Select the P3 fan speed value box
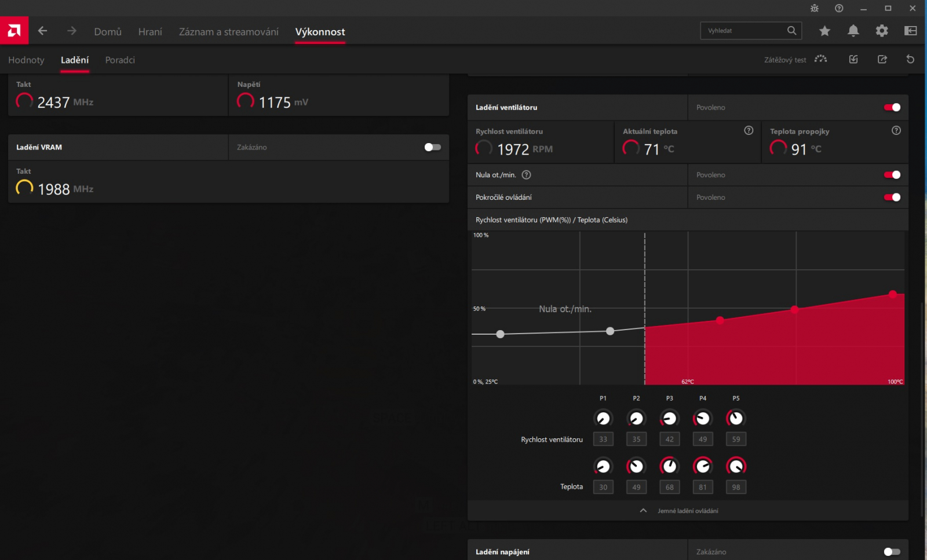The width and height of the screenshot is (927, 560). tap(669, 439)
